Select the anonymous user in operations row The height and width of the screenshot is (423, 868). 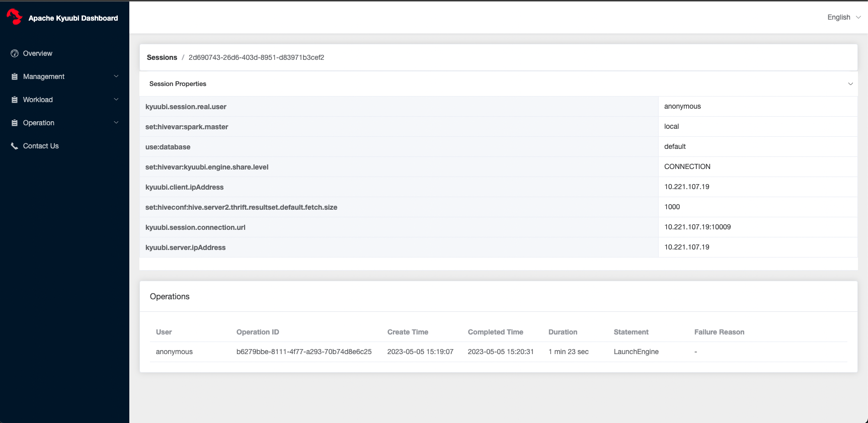(174, 352)
